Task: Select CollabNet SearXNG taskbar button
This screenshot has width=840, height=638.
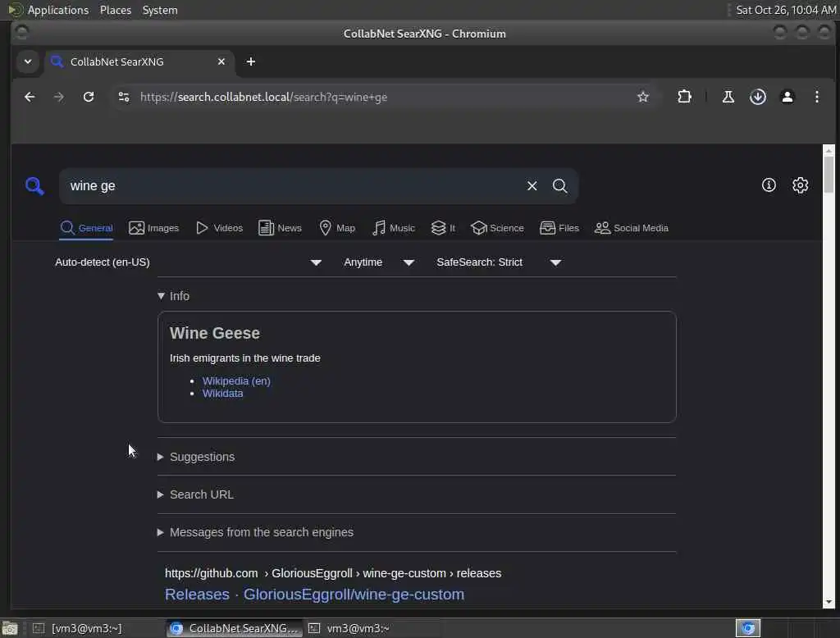Action: pyautogui.click(x=234, y=628)
